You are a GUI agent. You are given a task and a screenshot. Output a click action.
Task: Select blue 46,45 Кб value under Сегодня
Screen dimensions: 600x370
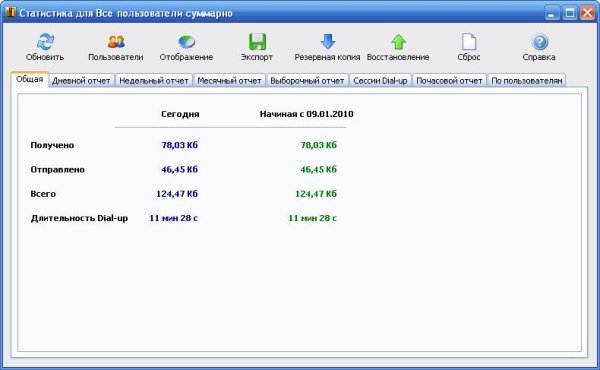click(x=179, y=170)
